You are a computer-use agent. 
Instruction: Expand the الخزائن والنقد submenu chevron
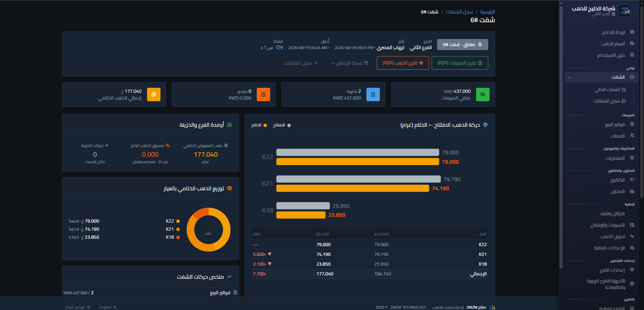(569, 214)
